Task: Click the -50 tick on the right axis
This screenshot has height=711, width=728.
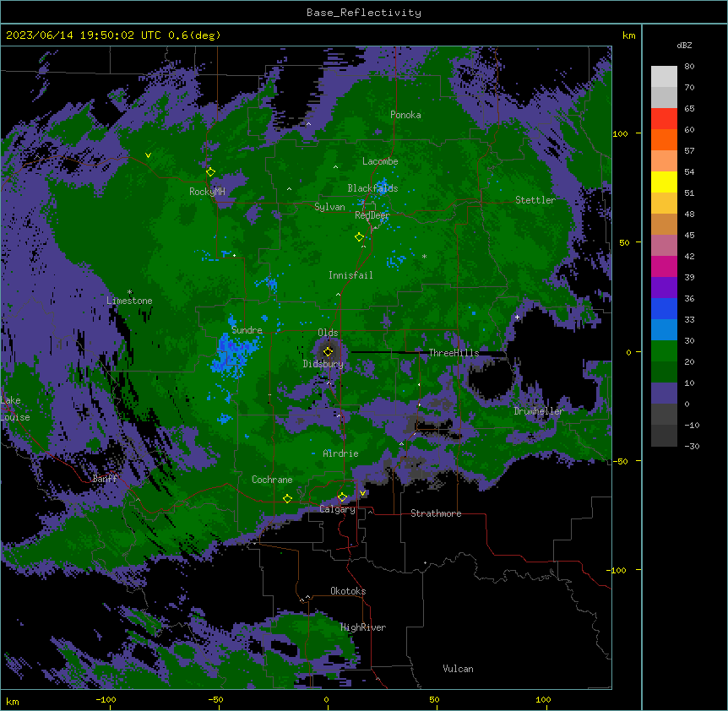Action: [620, 461]
